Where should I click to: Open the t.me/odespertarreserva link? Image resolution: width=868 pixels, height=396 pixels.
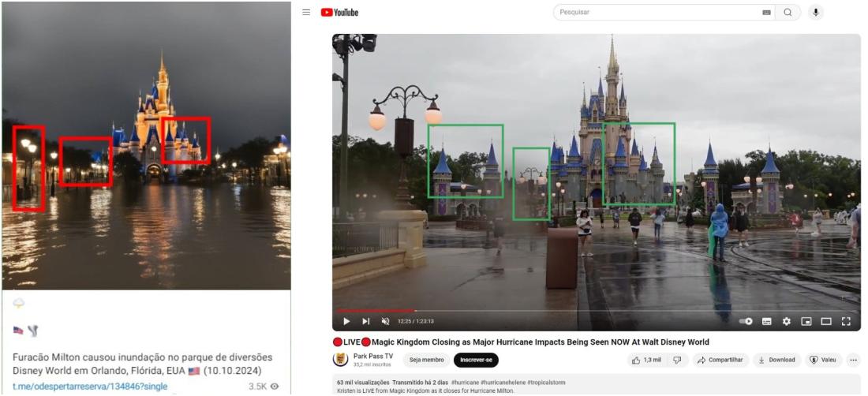pos(90,386)
